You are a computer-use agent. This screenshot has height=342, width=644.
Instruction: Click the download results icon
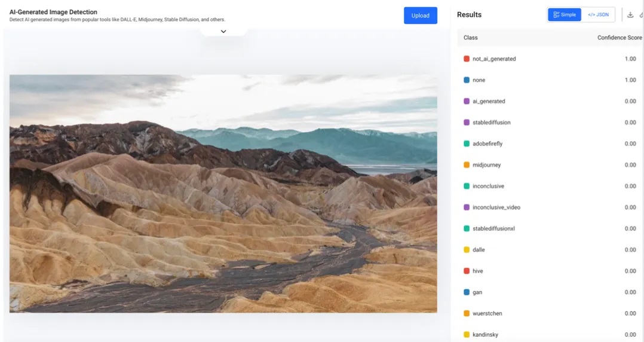[x=630, y=15]
